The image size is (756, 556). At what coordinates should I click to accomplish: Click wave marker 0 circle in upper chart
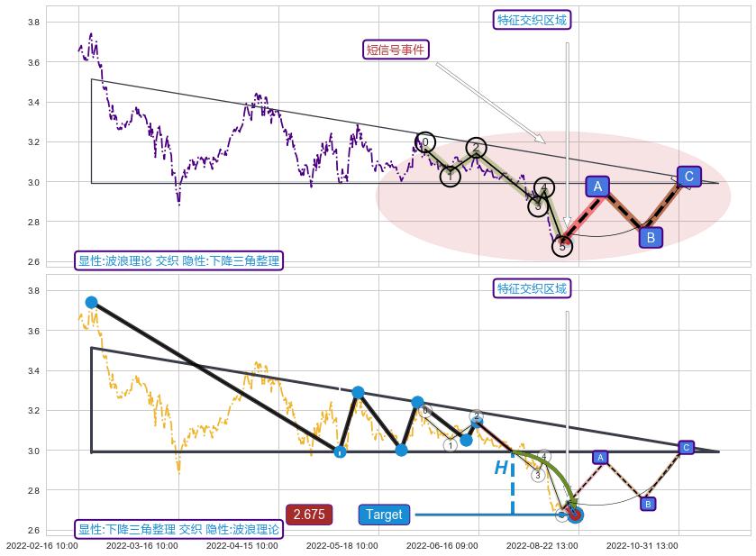[x=425, y=141]
